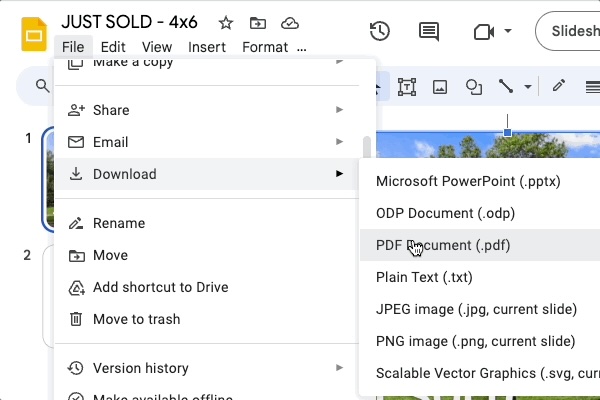
Task: Download as JPEG image current slide
Action: coord(480,309)
